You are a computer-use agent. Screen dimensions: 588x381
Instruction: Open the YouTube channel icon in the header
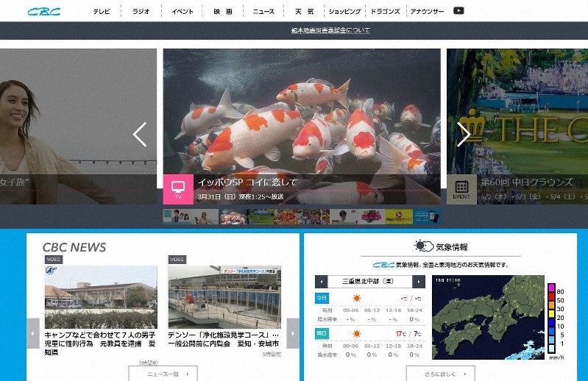pos(458,11)
